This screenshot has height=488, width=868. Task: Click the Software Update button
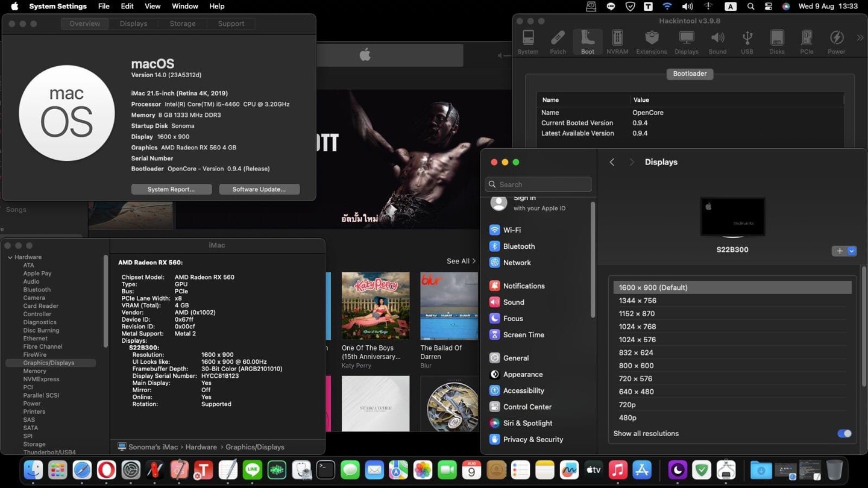[x=259, y=189]
